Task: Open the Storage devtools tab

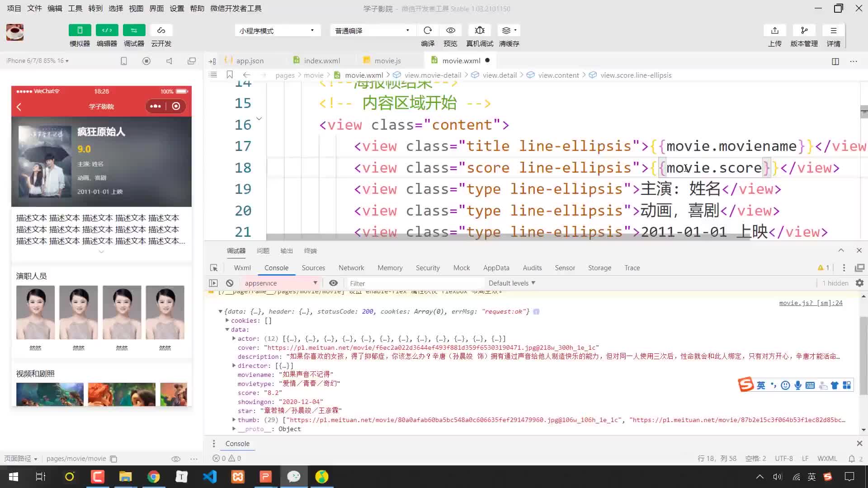Action: (x=599, y=267)
